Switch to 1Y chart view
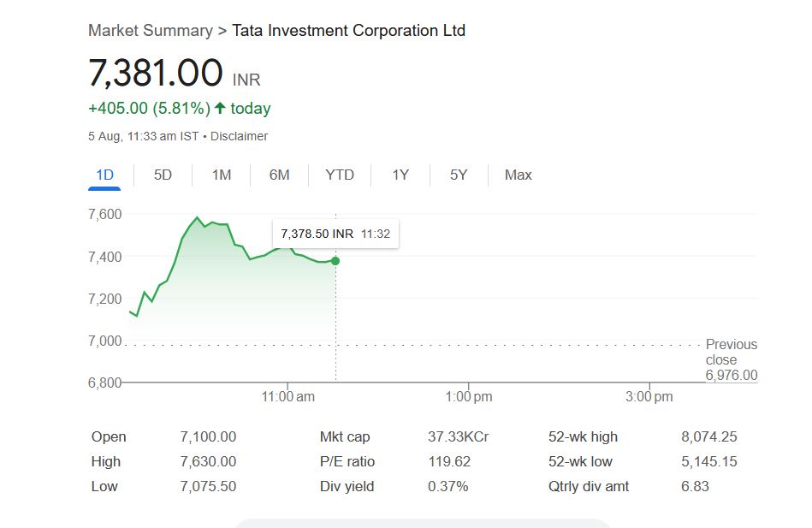The width and height of the screenshot is (812, 528). click(400, 175)
